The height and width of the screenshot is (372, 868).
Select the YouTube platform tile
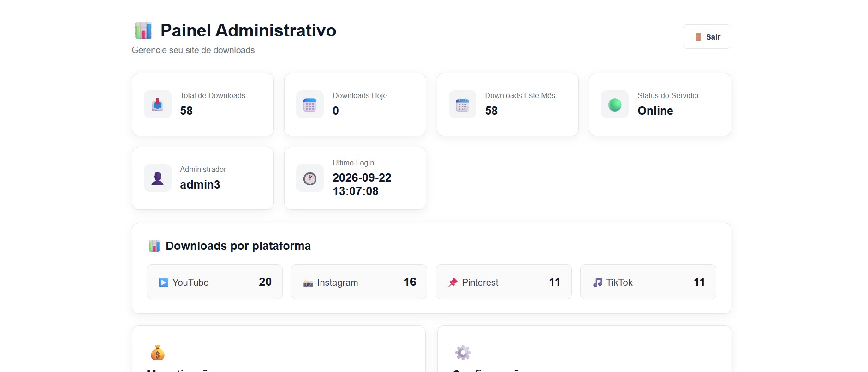pos(214,282)
